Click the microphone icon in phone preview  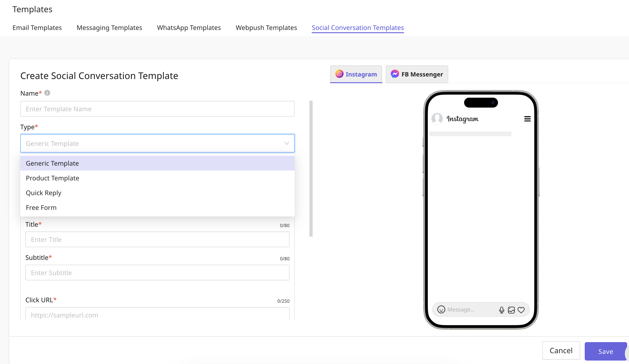pyautogui.click(x=501, y=310)
